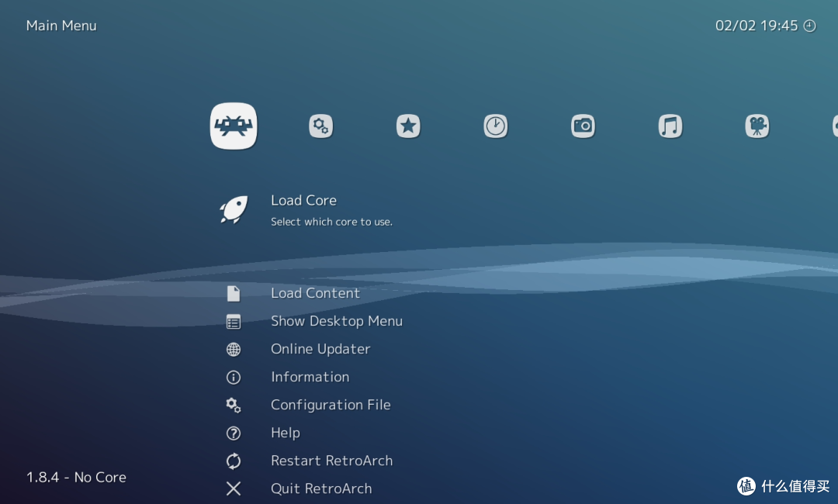Click the rocket icon beside Load Core
838x504 pixels.
tap(234, 209)
